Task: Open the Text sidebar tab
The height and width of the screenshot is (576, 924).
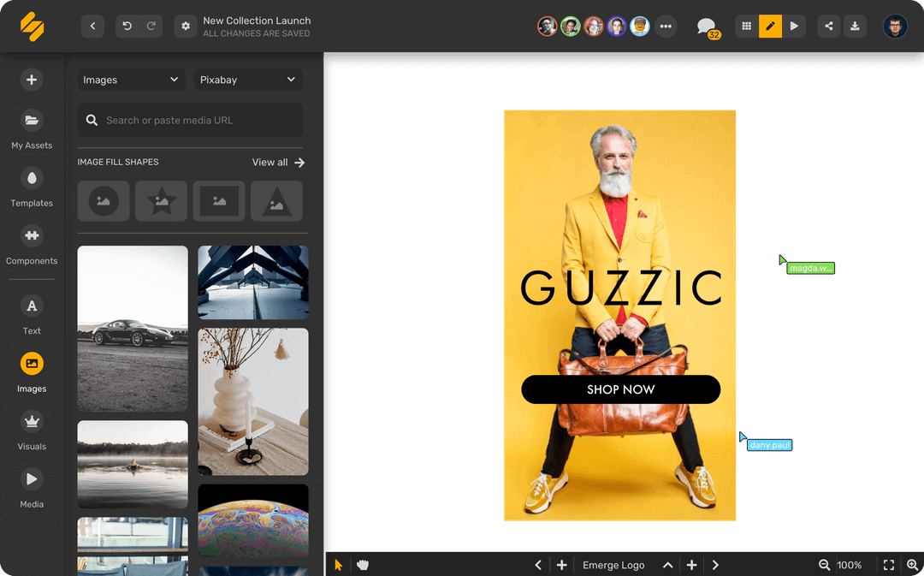Action: coord(32,315)
